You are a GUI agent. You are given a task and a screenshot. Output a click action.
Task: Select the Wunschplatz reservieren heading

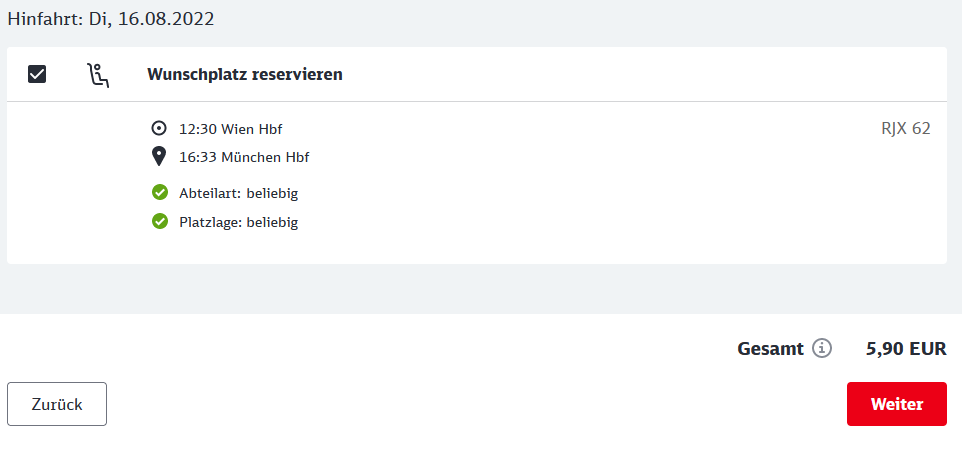point(245,75)
